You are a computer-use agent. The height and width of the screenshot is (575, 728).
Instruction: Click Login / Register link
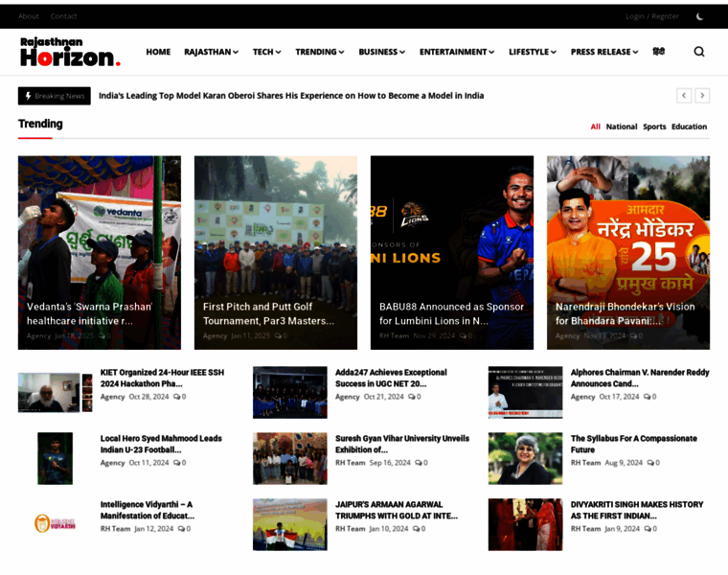click(652, 16)
